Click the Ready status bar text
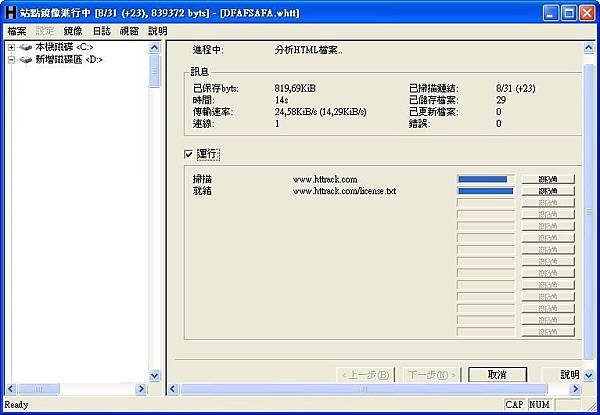Viewport: 600px width, 415px height. pos(16,405)
